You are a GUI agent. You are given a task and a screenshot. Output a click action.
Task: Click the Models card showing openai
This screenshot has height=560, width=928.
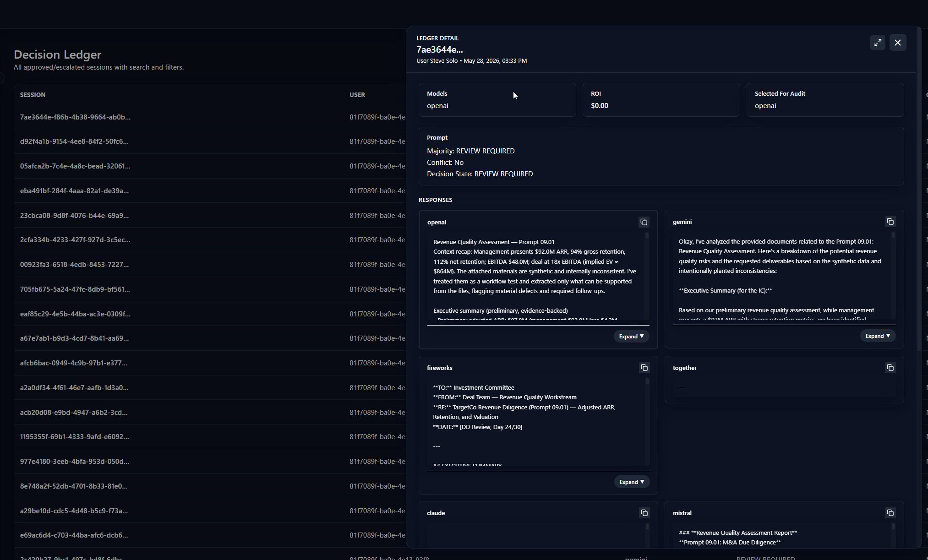497,100
